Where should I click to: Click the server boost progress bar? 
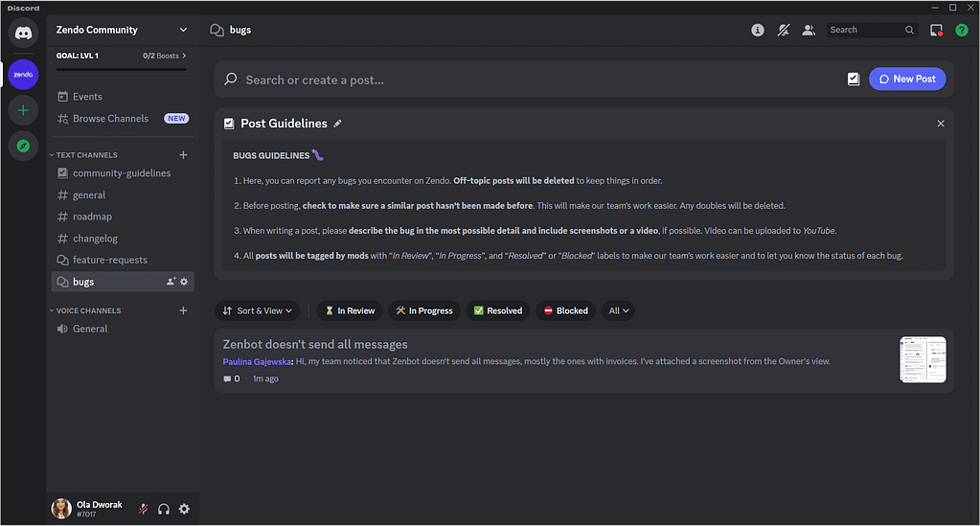pyautogui.click(x=122, y=69)
